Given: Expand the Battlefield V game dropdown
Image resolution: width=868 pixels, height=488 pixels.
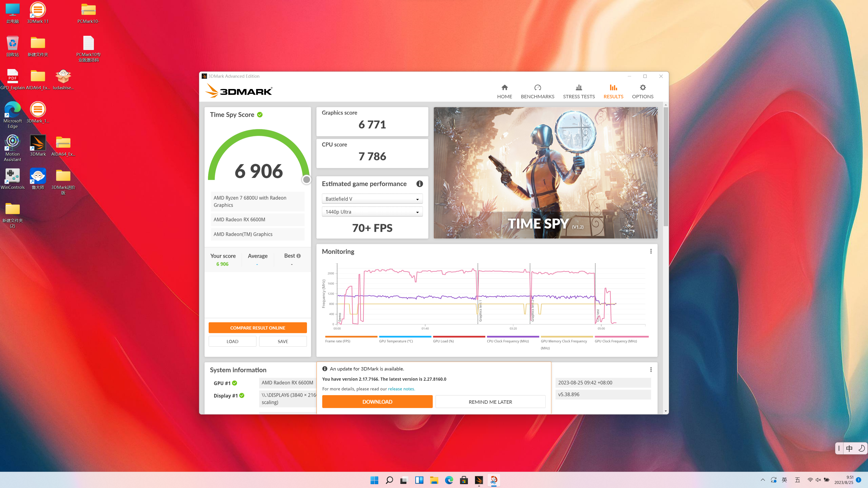Looking at the screenshot, I should pos(372,199).
